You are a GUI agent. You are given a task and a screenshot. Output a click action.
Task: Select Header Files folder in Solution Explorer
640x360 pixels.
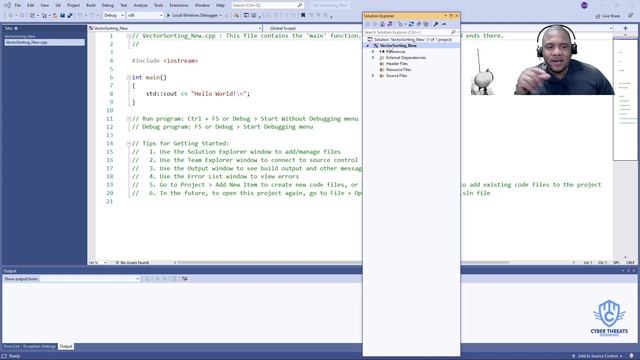click(397, 64)
